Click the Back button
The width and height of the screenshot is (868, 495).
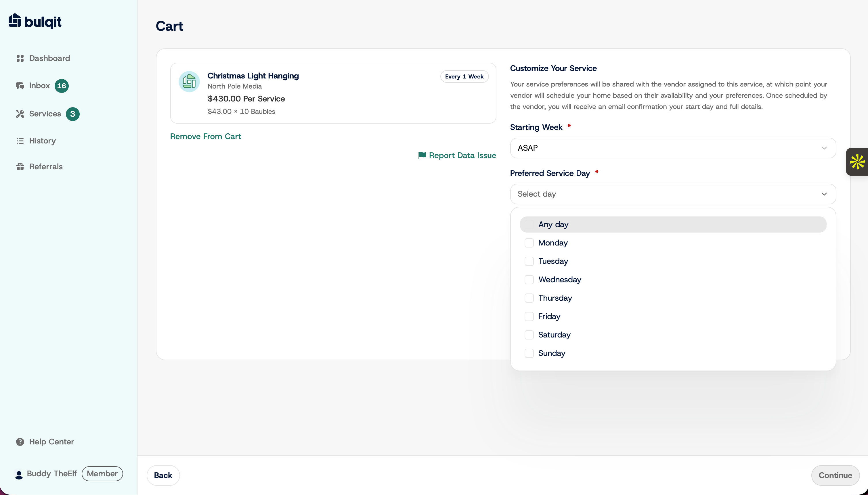click(163, 475)
